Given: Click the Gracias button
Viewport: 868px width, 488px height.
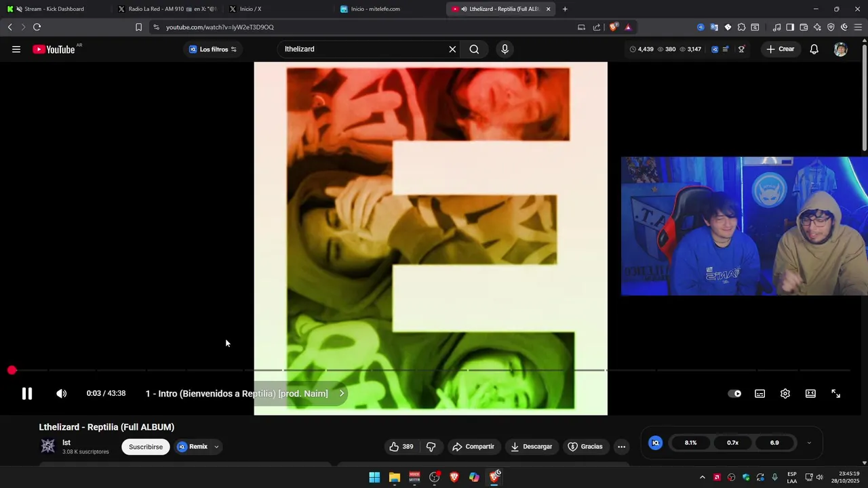Looking at the screenshot, I should (585, 447).
